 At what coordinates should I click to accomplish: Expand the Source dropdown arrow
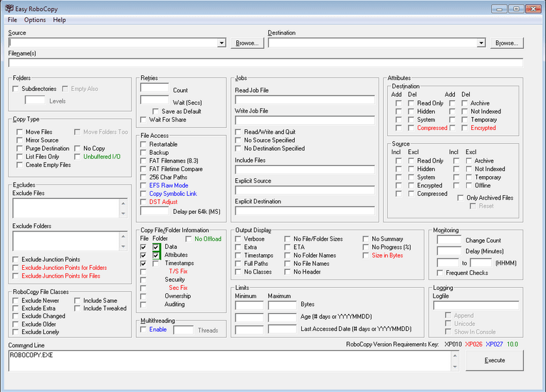pyautogui.click(x=221, y=43)
